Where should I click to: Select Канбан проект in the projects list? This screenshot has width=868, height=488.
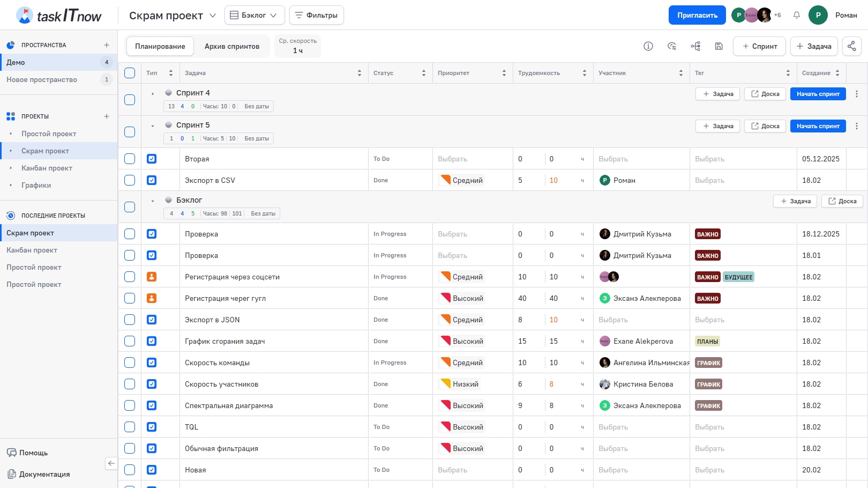(x=47, y=168)
